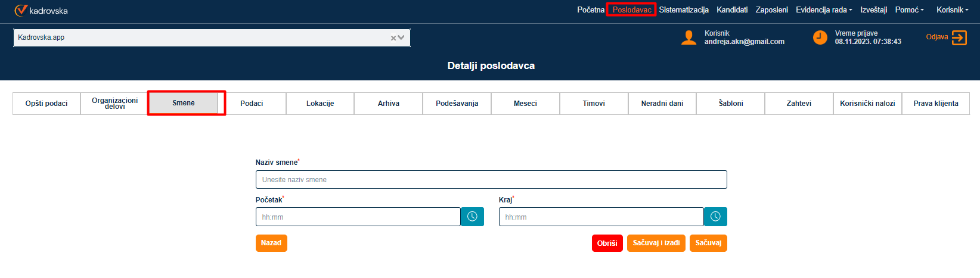Clear the Kadrovska.app selection with X
The image size is (980, 278).
pyautogui.click(x=393, y=38)
